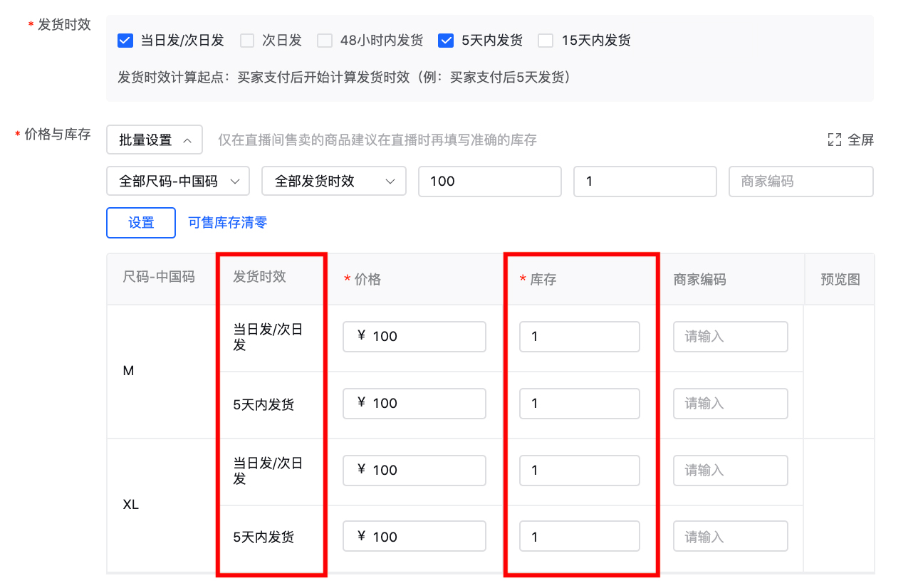Click the batch 商家编码 input field
Screen dimensions: 923x588
click(801, 182)
